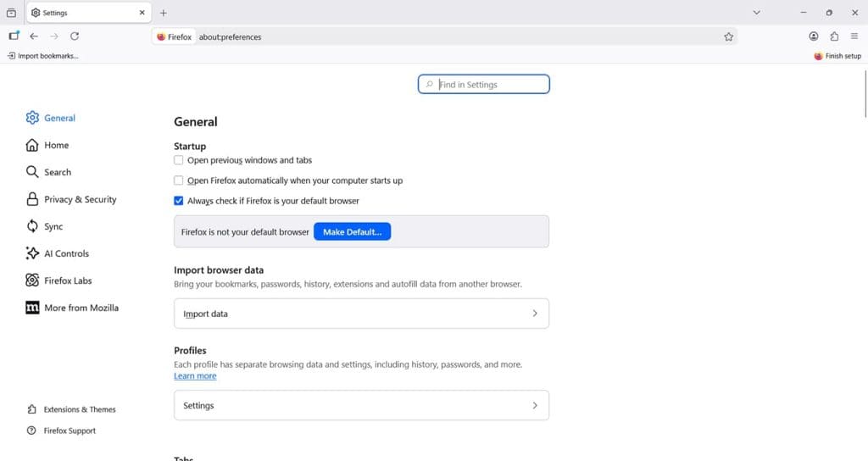Click the Finish setup button

tap(837, 56)
